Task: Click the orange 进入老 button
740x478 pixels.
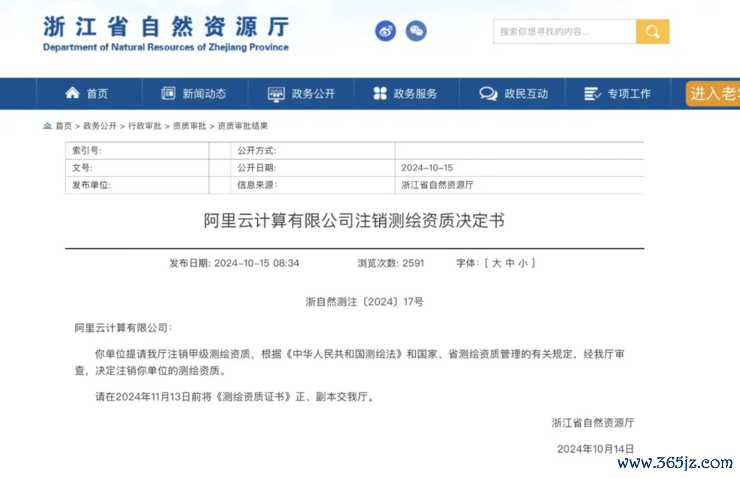Action: (x=713, y=93)
